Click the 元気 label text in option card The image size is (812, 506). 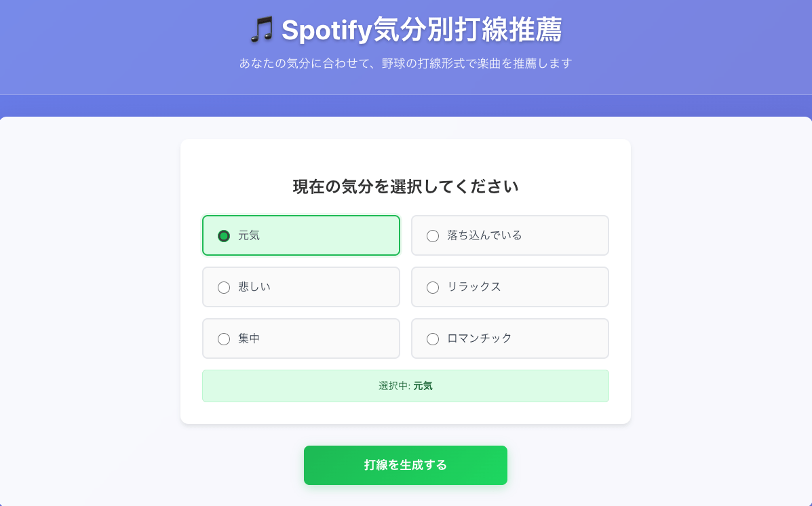(x=249, y=235)
